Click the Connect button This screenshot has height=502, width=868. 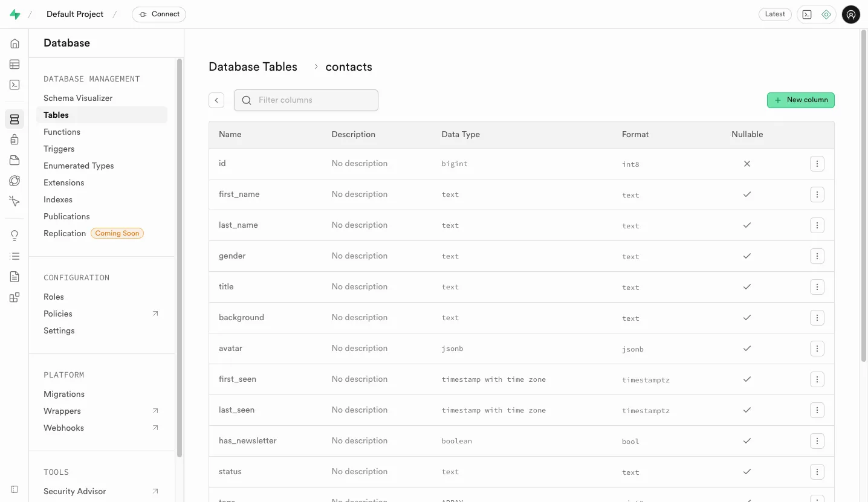tap(159, 14)
